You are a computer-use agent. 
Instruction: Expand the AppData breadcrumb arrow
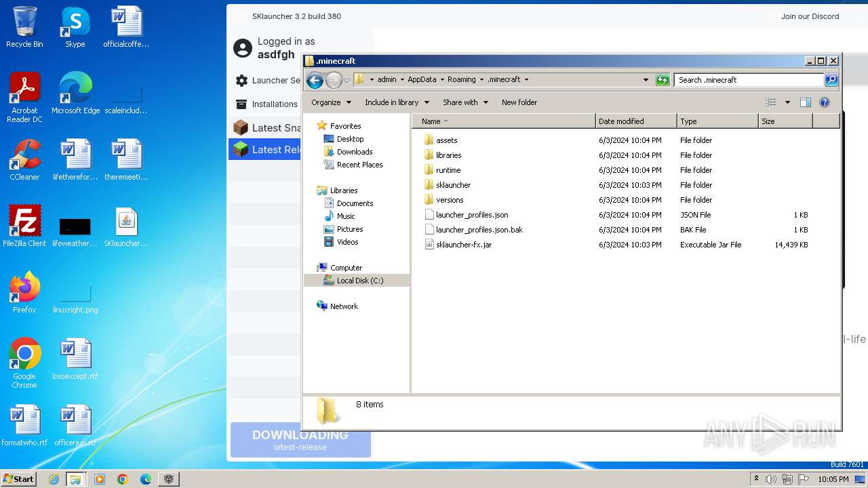click(442, 80)
